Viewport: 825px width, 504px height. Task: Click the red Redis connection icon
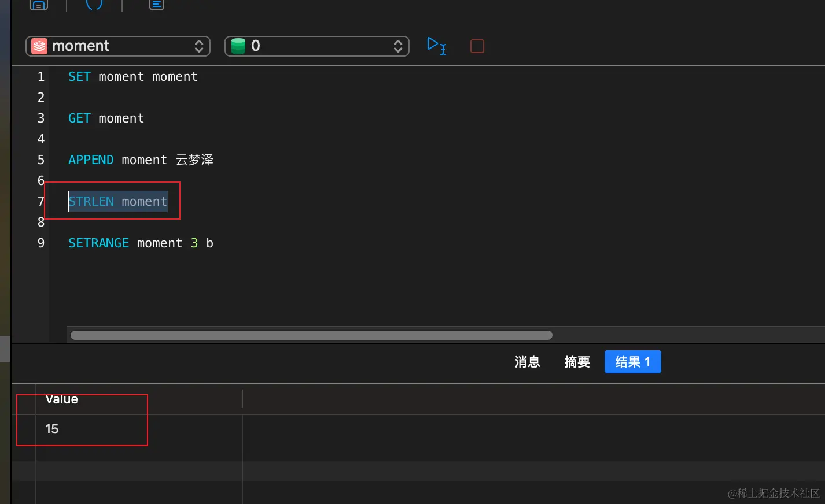pyautogui.click(x=39, y=46)
